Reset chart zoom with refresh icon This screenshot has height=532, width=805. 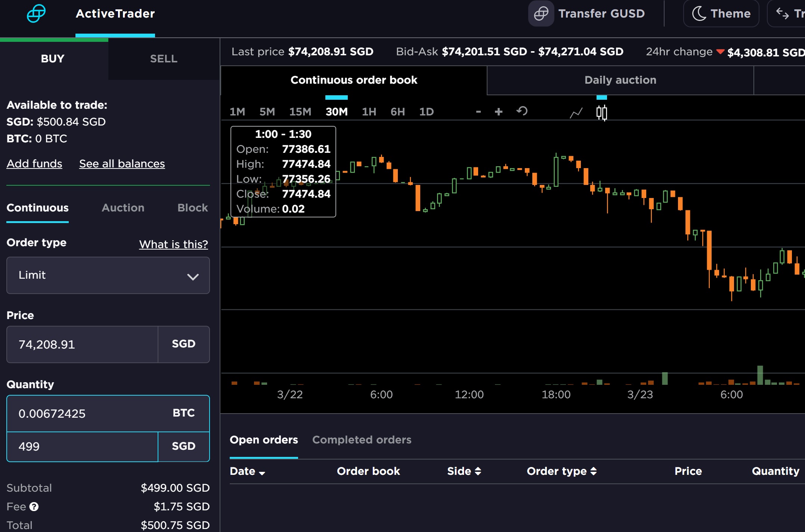coord(522,111)
